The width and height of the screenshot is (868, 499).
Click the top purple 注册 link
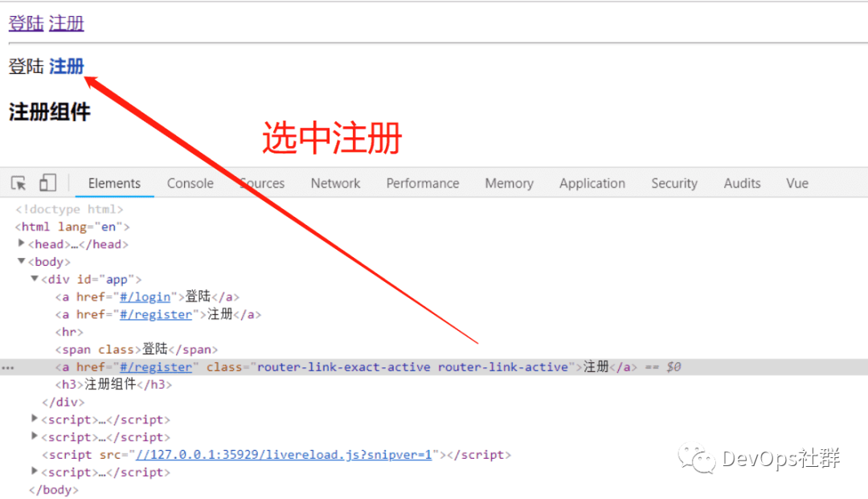pos(67,23)
